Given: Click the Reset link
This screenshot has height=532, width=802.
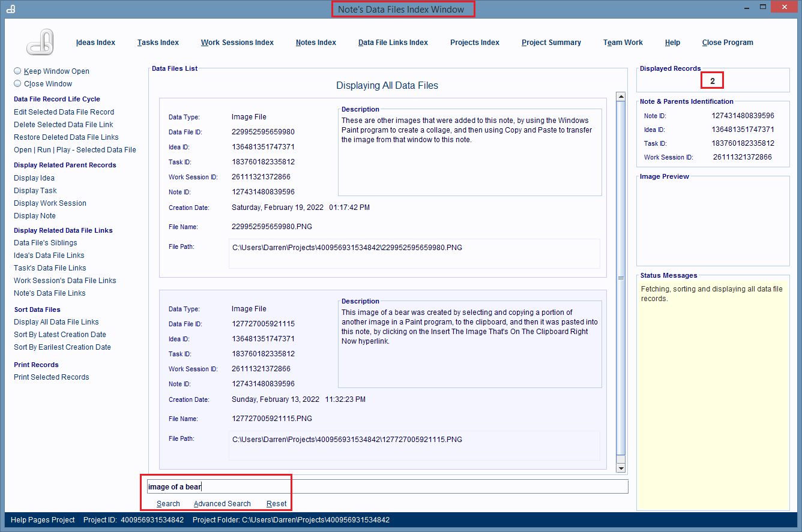Looking at the screenshot, I should pos(277,504).
